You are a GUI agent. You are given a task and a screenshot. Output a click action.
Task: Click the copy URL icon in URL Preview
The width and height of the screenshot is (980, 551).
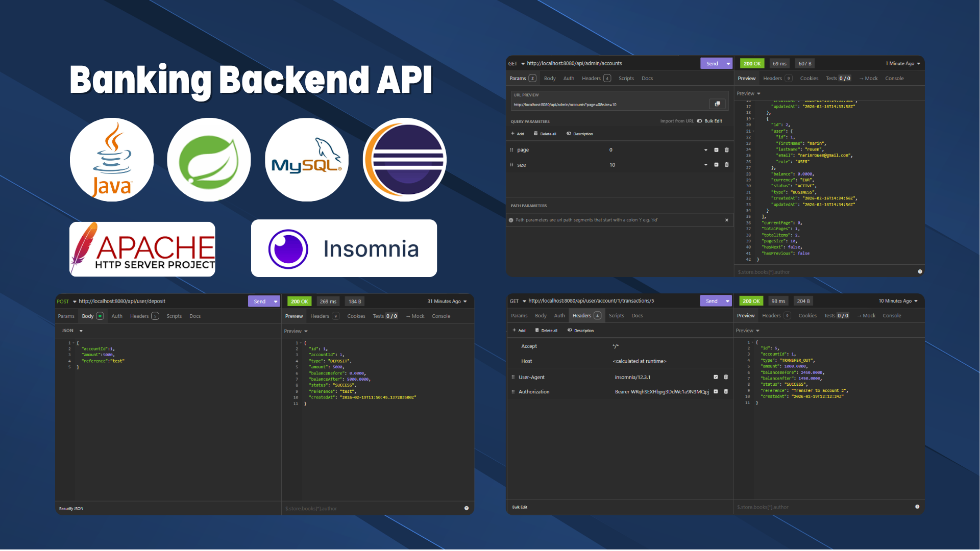(717, 104)
